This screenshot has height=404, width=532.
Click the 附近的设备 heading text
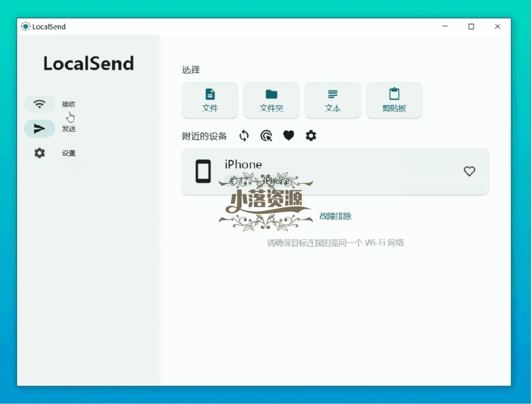(x=205, y=137)
